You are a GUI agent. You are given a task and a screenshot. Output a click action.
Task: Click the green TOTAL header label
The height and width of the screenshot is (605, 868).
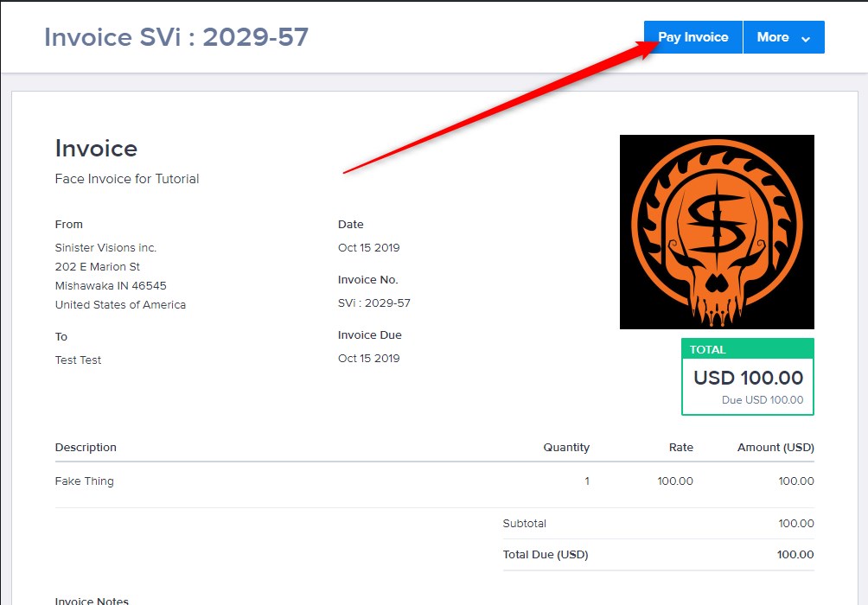click(x=707, y=350)
